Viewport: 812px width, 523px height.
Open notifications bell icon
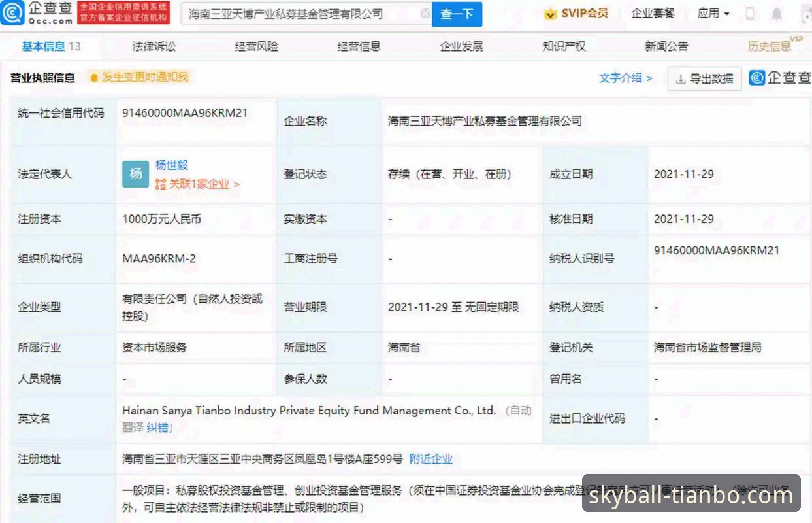coord(777,13)
